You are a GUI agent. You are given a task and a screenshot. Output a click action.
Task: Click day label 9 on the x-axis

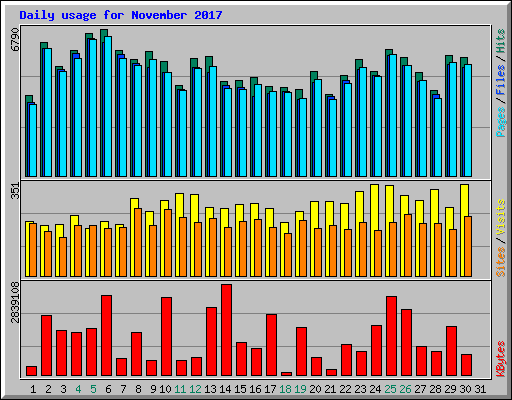(153, 389)
